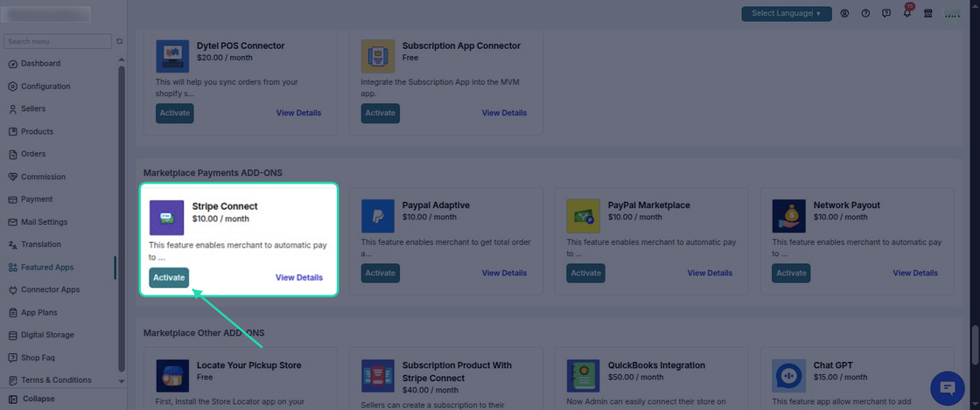Click the page vertical scrollbar thumb
The height and width of the screenshot is (410, 980).
click(x=976, y=344)
